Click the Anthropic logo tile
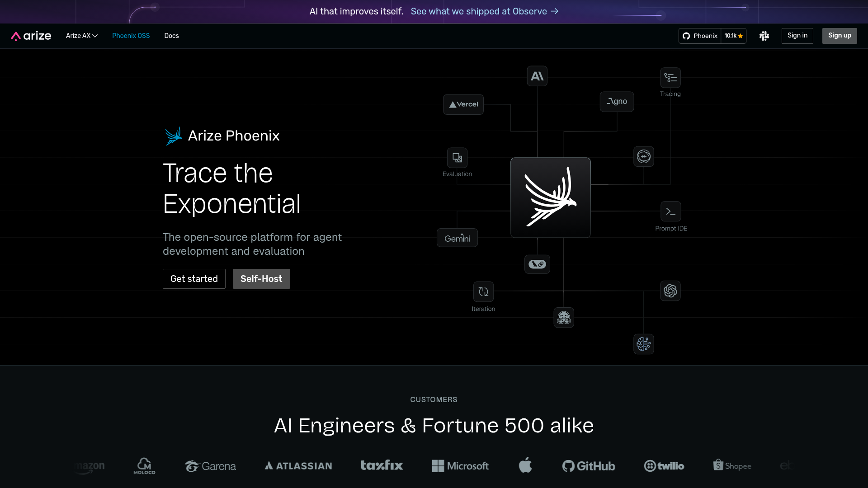The width and height of the screenshot is (868, 488). pyautogui.click(x=537, y=76)
